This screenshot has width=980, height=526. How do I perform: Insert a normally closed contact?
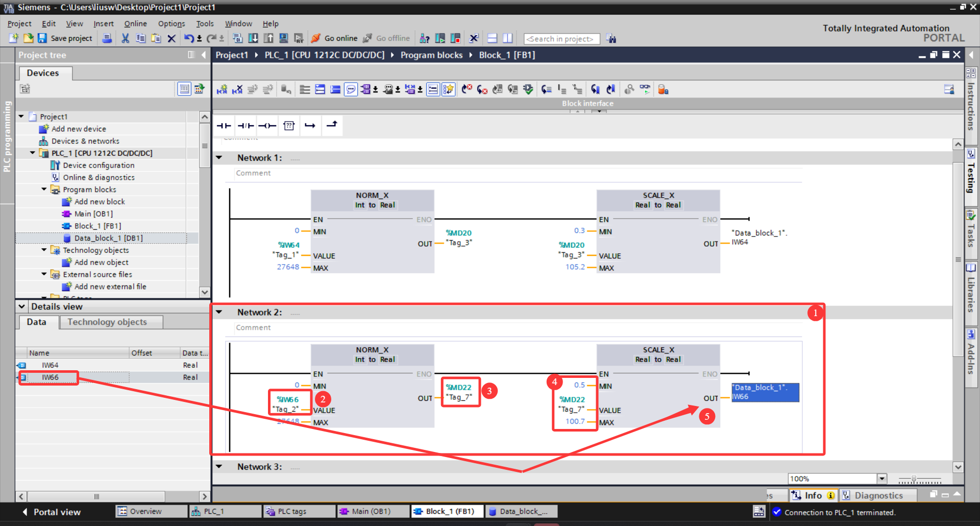[x=246, y=126]
